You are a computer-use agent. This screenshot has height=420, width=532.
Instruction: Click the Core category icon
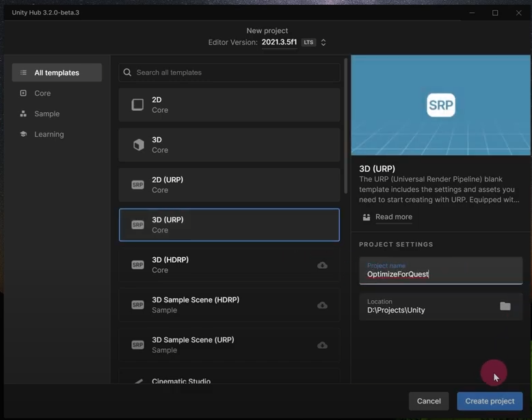[x=23, y=93]
